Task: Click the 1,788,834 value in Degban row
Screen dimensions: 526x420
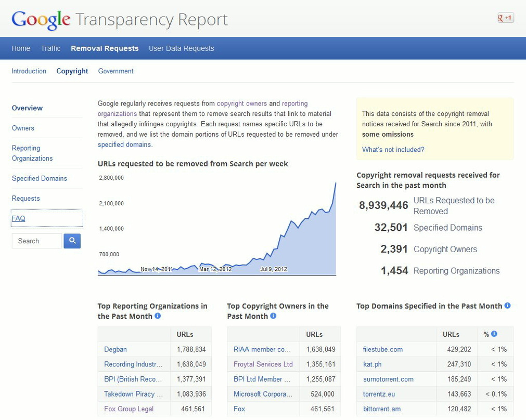Action: pyautogui.click(x=191, y=349)
